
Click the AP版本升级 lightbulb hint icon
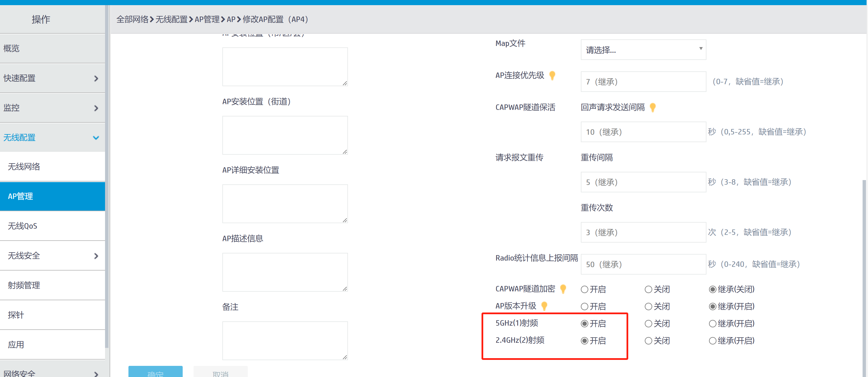544,306
